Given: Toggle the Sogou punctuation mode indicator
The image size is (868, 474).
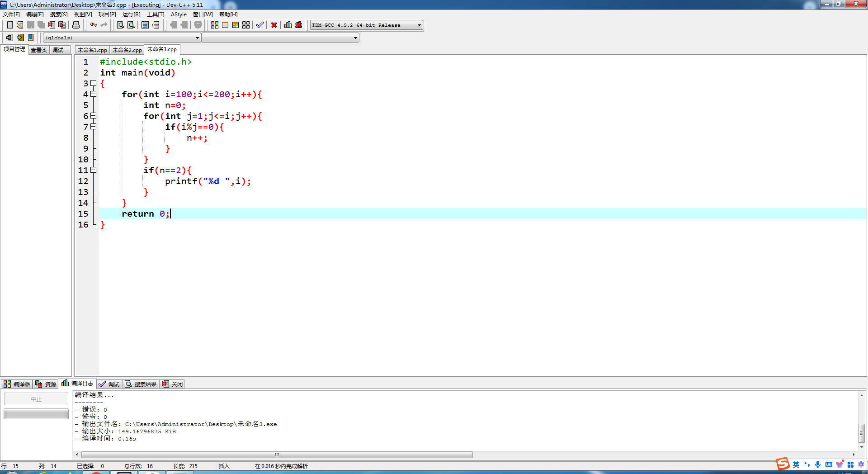Looking at the screenshot, I should click(807, 465).
